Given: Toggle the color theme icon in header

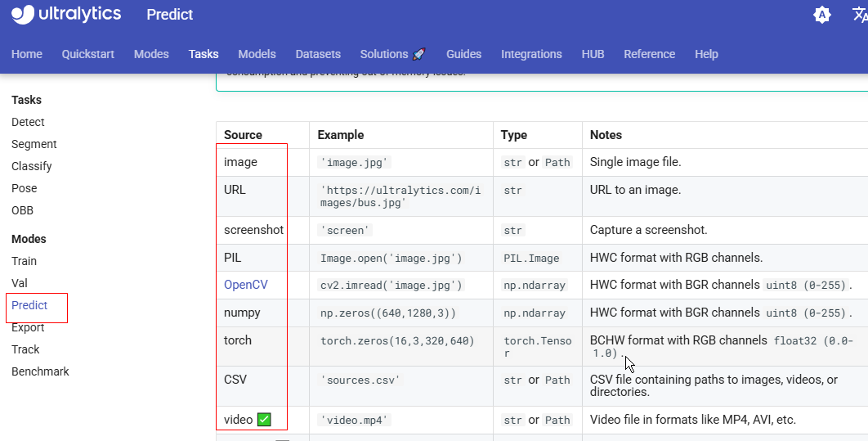Looking at the screenshot, I should (x=822, y=15).
